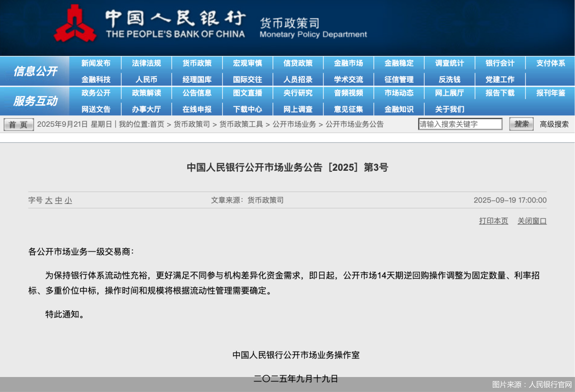Click the 首页 home button
The height and width of the screenshot is (392, 575).
pyautogui.click(x=19, y=124)
